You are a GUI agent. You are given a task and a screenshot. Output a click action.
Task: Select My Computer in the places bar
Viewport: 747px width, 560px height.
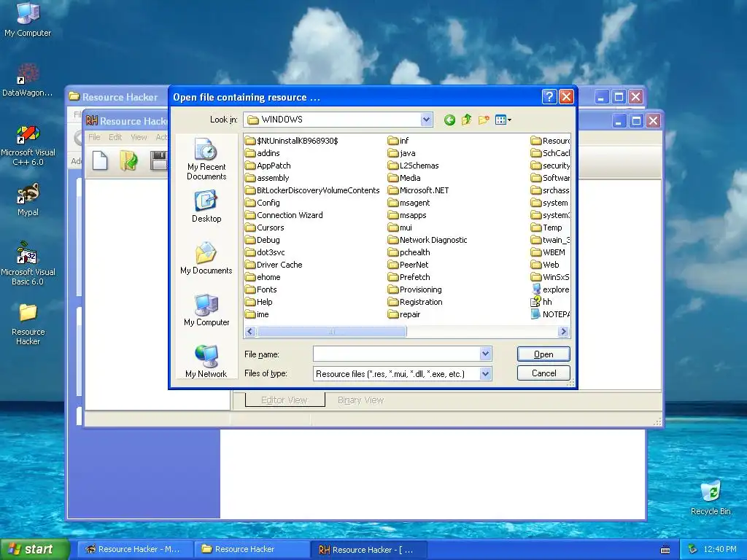206,311
